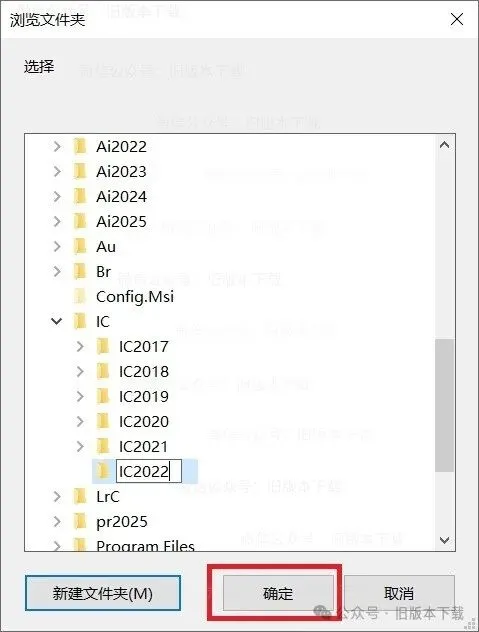Select the Ai2024 folder icon
479x632 pixels.
(80, 196)
